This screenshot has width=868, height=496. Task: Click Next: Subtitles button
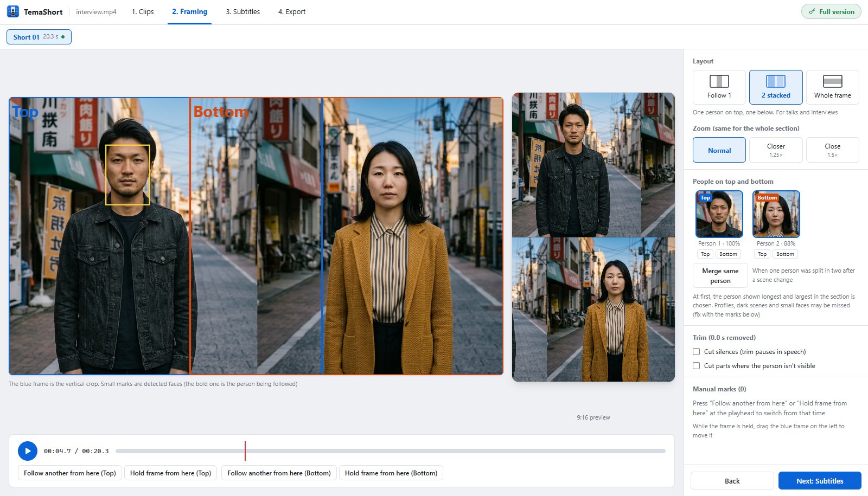tap(820, 481)
